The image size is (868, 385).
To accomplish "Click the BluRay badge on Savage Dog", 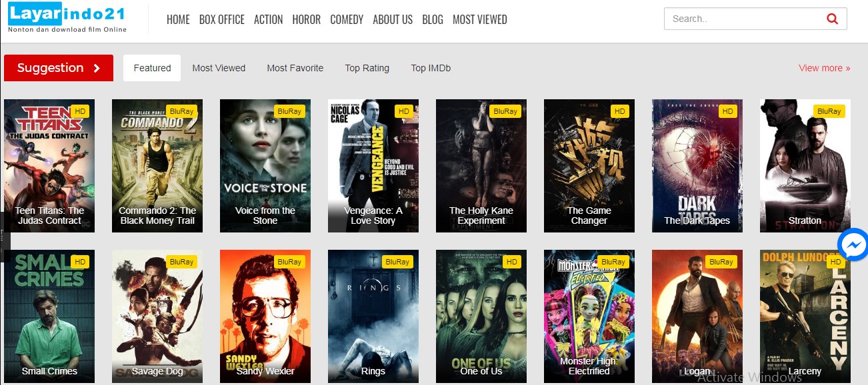I will click(181, 262).
